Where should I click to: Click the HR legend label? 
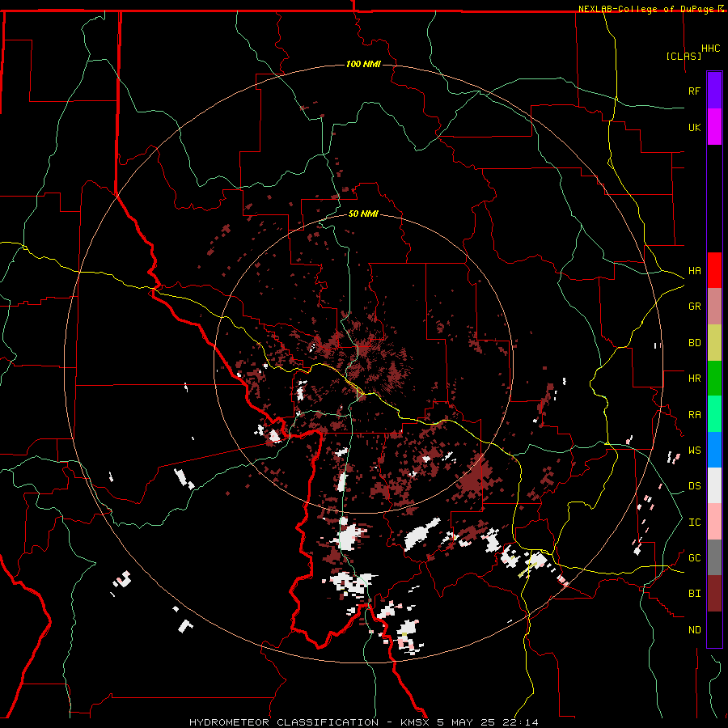pos(694,379)
